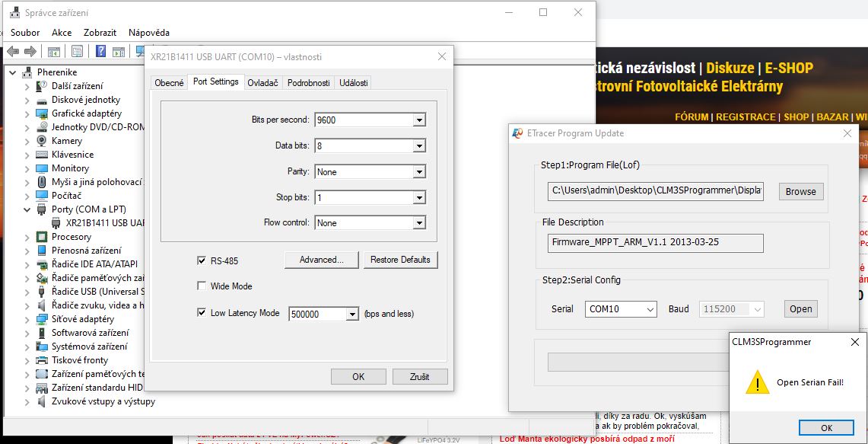Select the Přenosná zařízení category icon

coord(42,251)
